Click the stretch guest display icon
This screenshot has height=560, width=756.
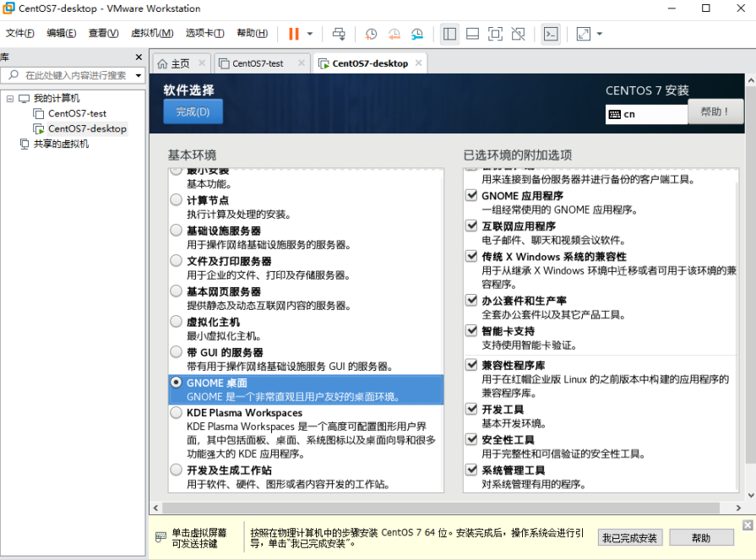coord(584,34)
